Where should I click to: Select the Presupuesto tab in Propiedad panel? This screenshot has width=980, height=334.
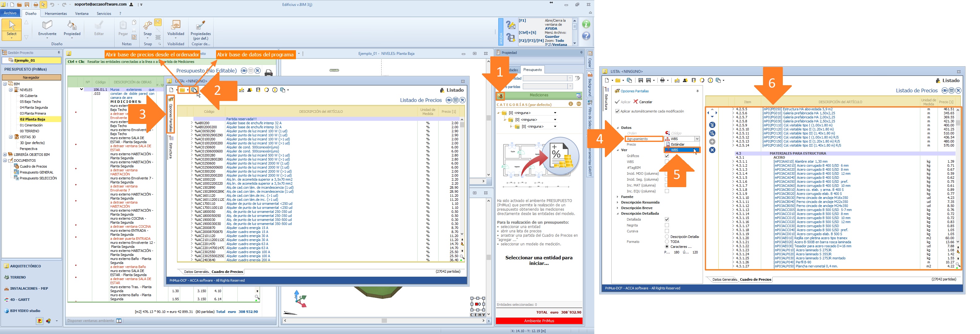pyautogui.click(x=532, y=70)
